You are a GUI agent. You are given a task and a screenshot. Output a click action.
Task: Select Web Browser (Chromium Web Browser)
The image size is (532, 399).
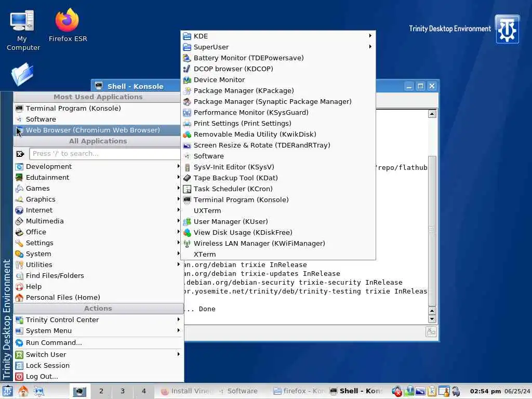coord(98,130)
